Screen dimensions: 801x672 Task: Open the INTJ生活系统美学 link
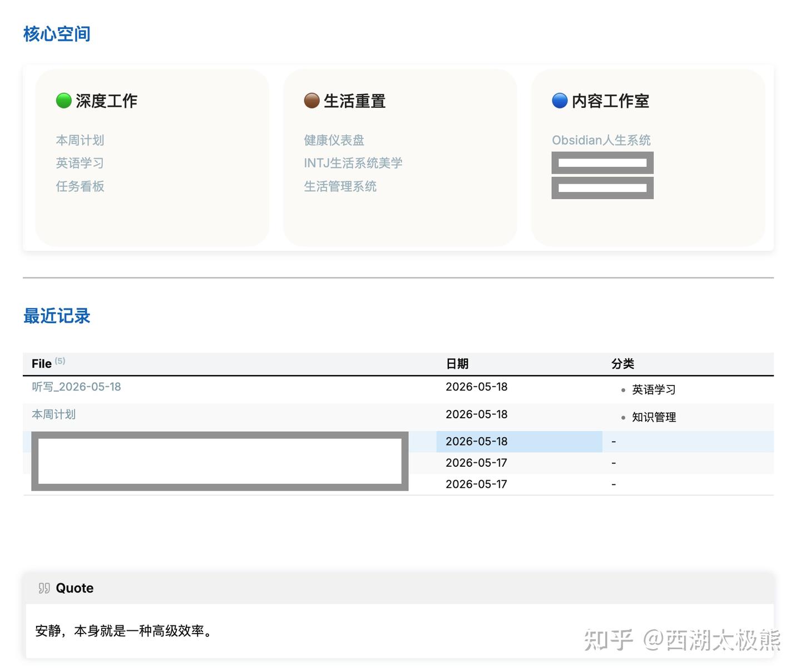353,163
